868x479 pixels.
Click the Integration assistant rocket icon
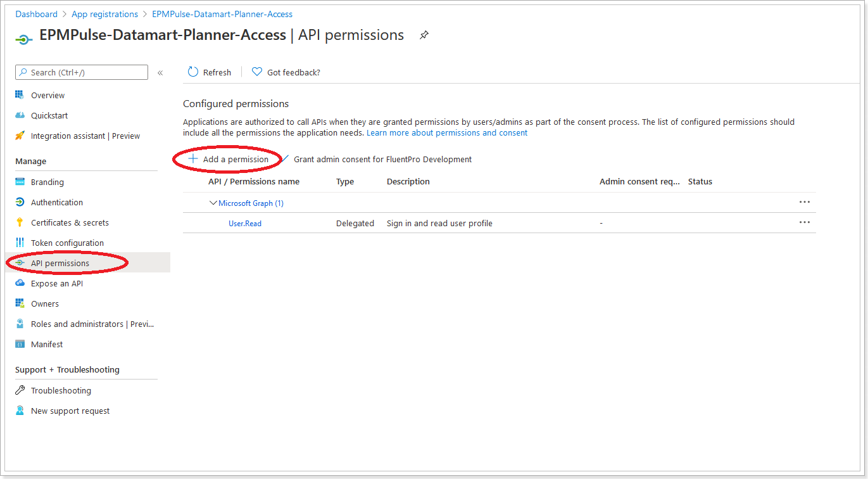point(20,136)
